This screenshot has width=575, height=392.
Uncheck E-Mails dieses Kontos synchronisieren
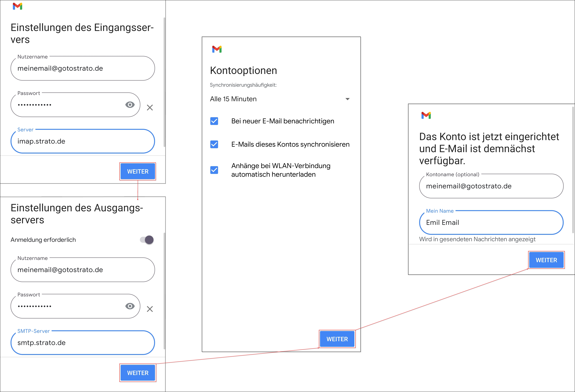click(214, 144)
